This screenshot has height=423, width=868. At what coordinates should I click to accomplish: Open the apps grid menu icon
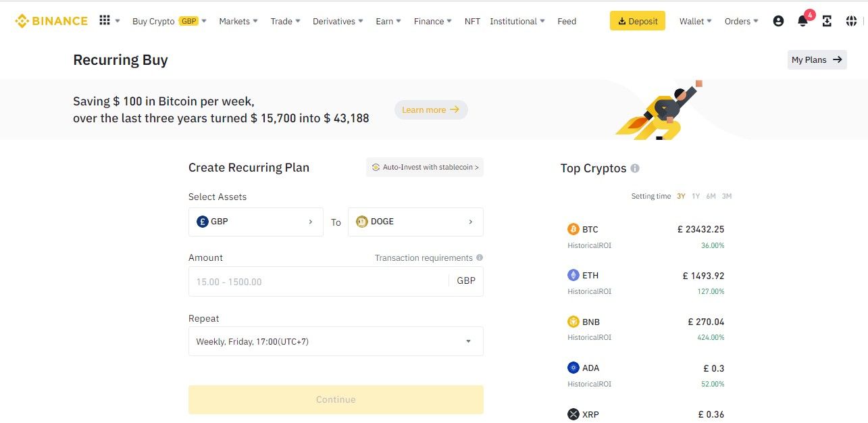click(x=105, y=20)
